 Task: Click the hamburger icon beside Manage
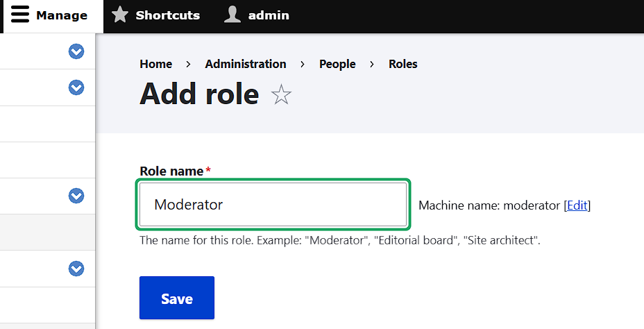(21, 15)
